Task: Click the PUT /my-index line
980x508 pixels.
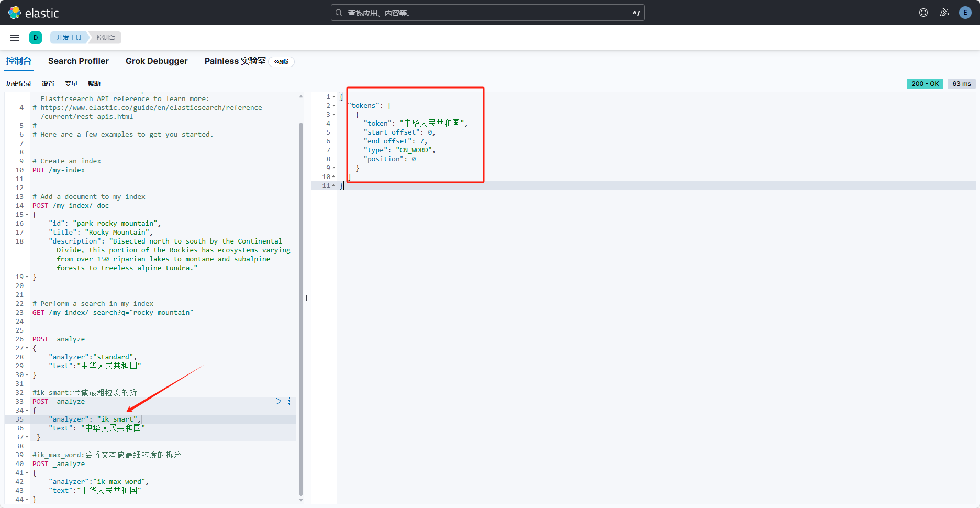Action: [x=59, y=170]
